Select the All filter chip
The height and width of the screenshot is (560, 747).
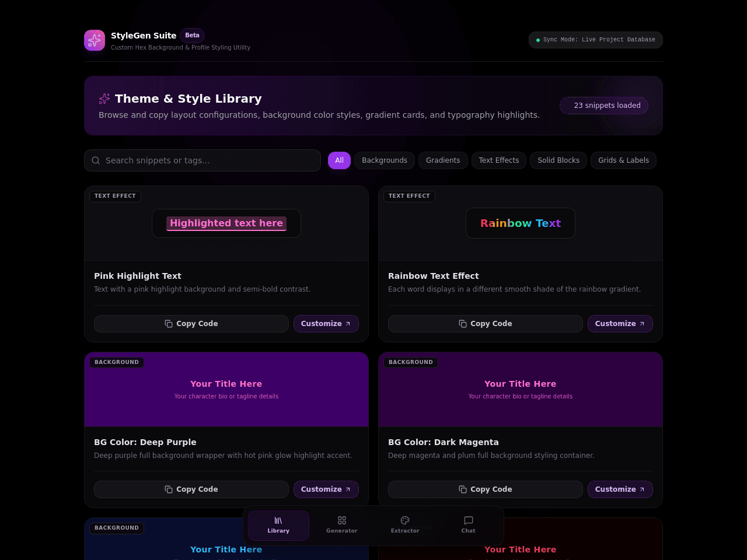[339, 160]
